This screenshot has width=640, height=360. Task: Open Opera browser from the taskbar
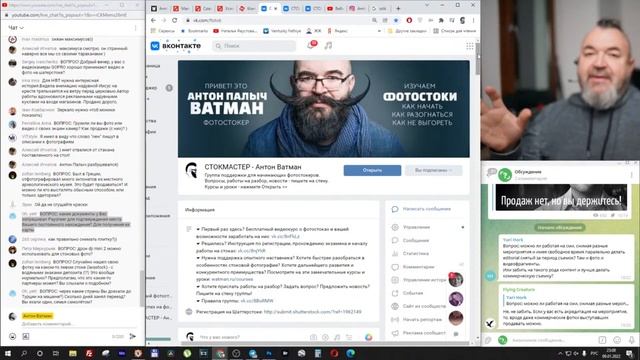334,353
